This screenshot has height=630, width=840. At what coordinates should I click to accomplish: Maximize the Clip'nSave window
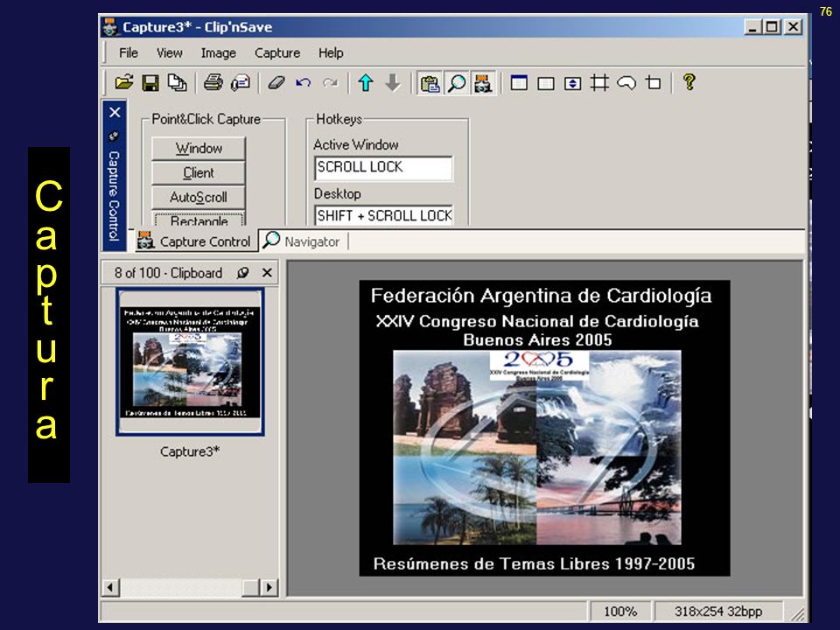pos(772,27)
